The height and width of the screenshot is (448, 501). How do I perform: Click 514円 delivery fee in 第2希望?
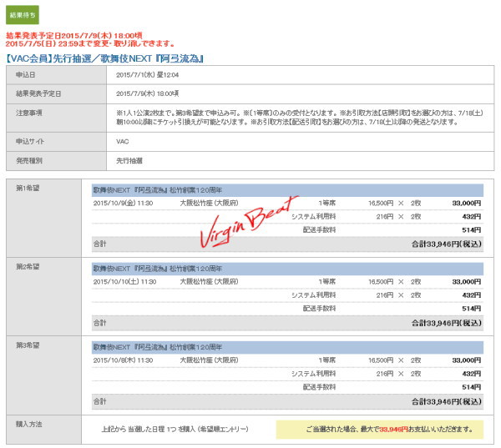(x=472, y=309)
